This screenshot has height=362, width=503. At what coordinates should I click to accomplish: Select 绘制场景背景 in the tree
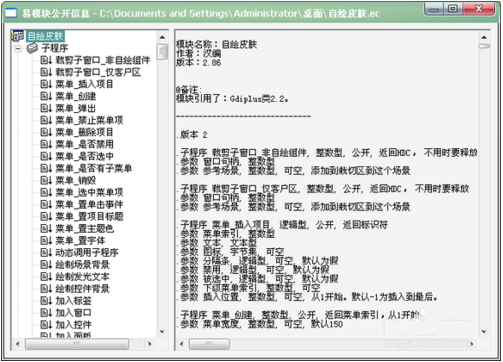coord(82,265)
